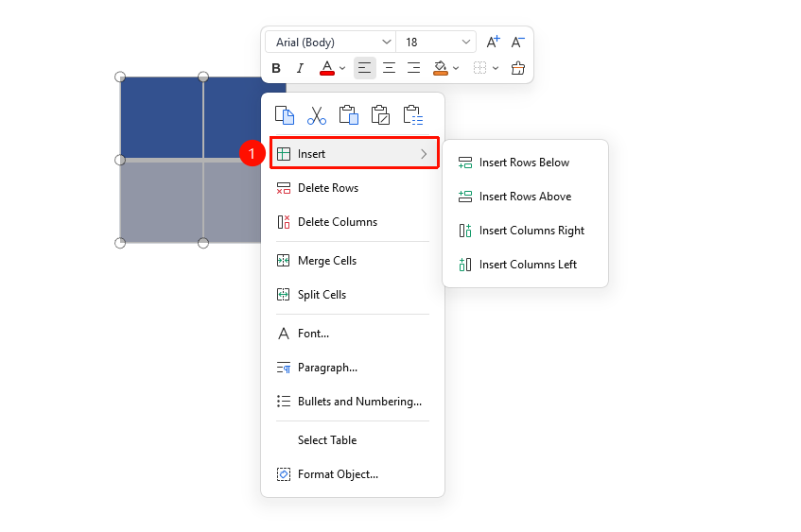
Task: Click the Insert table grid icon
Action: pos(284,154)
